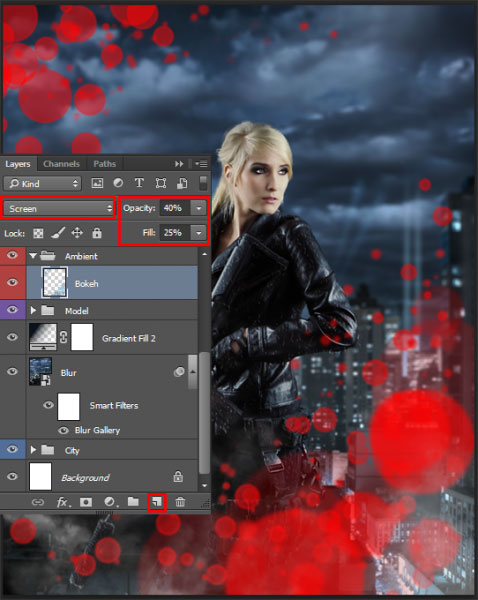The image size is (478, 600).
Task: Lock position move icon
Action: pos(77,233)
